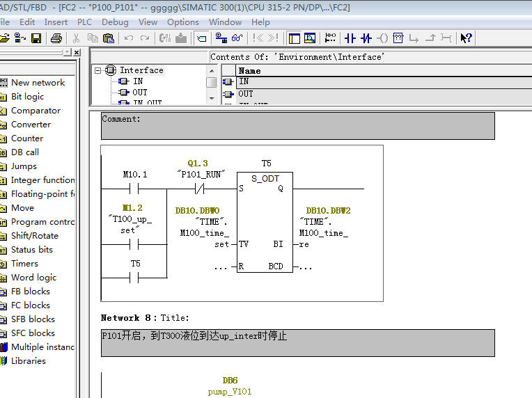Open the Insert menu
The image size is (532, 398).
point(56,22)
